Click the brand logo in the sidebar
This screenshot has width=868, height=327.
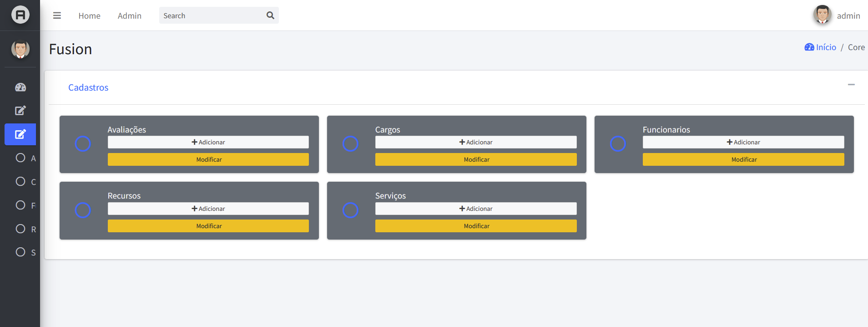coord(20,15)
